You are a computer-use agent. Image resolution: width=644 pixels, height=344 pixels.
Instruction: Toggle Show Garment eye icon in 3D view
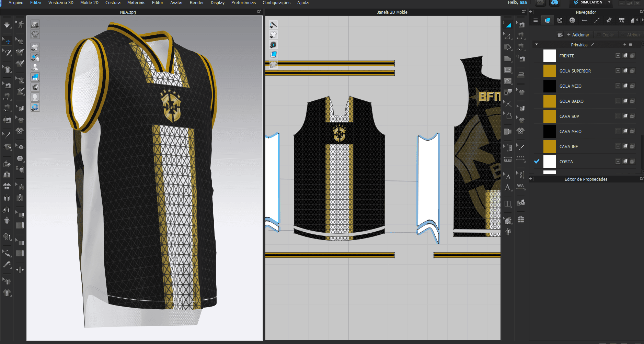(x=35, y=47)
